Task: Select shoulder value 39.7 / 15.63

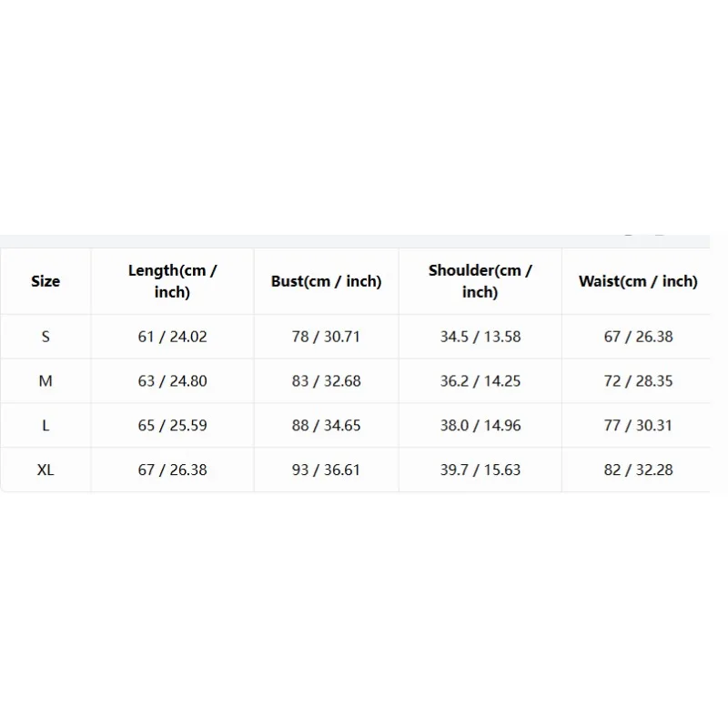Action: click(x=480, y=470)
